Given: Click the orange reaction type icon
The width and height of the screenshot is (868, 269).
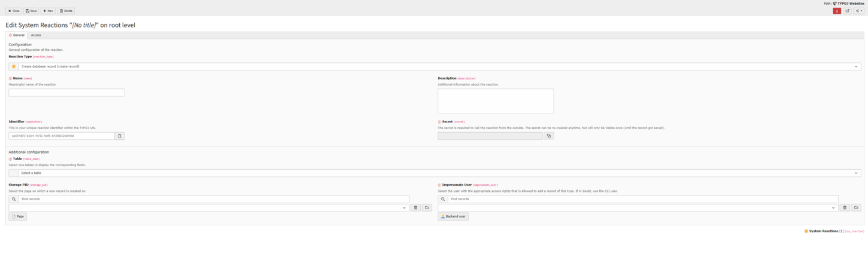Looking at the screenshot, I should pyautogui.click(x=14, y=66).
